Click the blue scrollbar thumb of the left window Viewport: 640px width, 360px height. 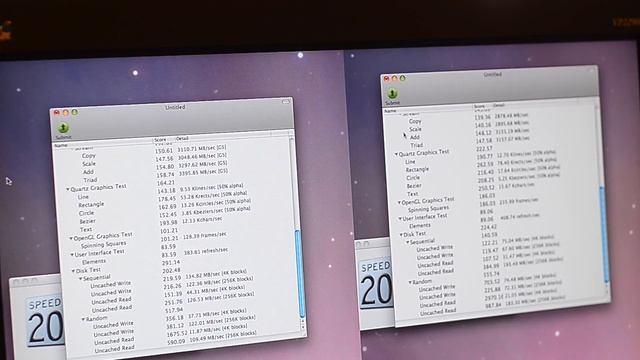coord(300,273)
